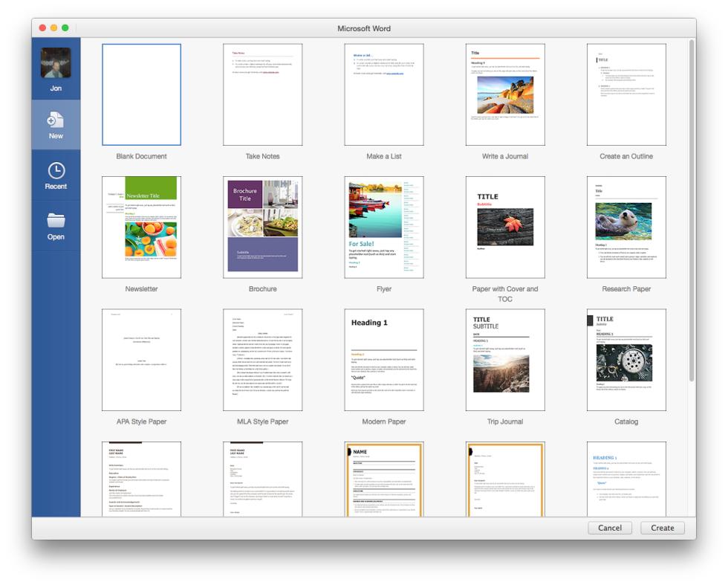
Task: Click the Cancel button
Action: (610, 528)
